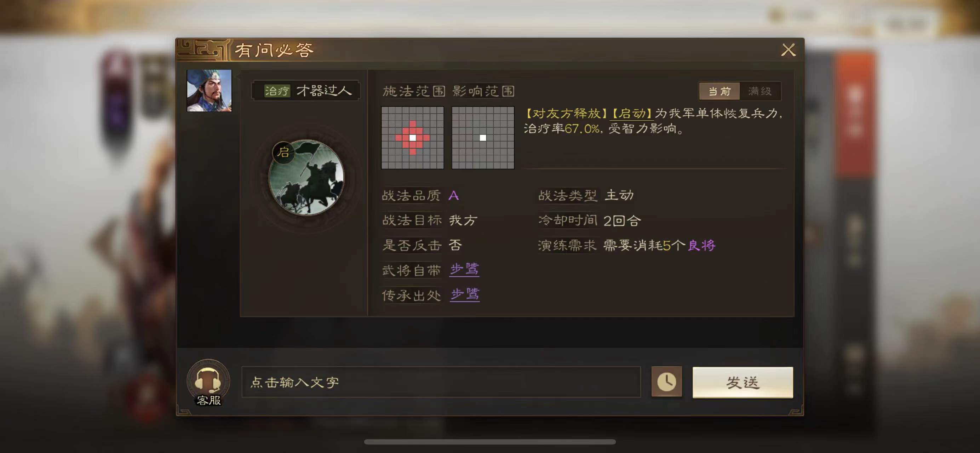This screenshot has height=453, width=980.
Task: Tap the 施法范围 cast range grid
Action: 412,138
